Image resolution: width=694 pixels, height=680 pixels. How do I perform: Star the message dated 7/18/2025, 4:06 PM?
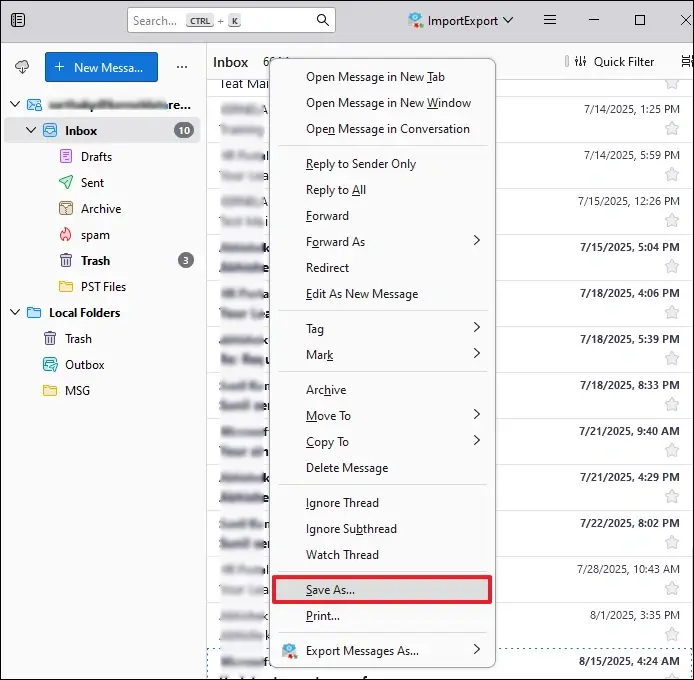point(672,313)
